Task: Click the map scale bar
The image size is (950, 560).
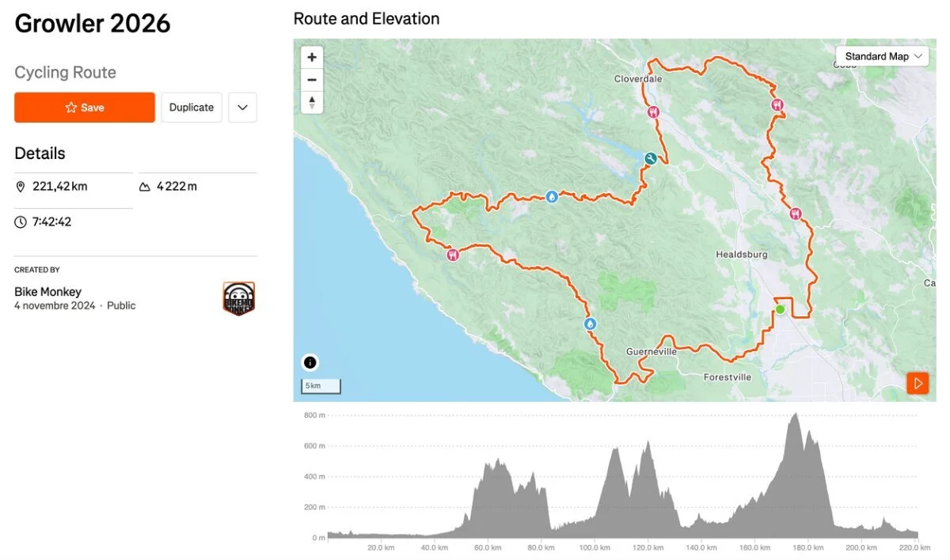Action: (321, 386)
